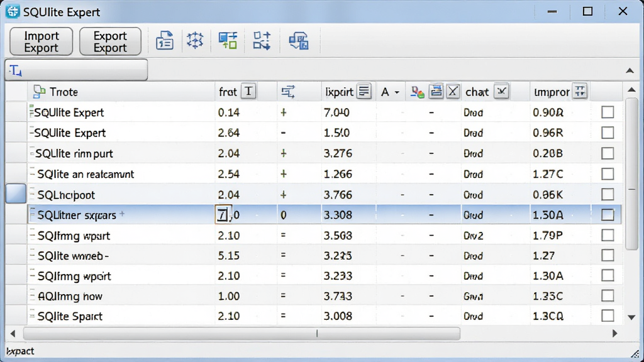
Task: Select cell value 3.276
Action: click(x=338, y=153)
